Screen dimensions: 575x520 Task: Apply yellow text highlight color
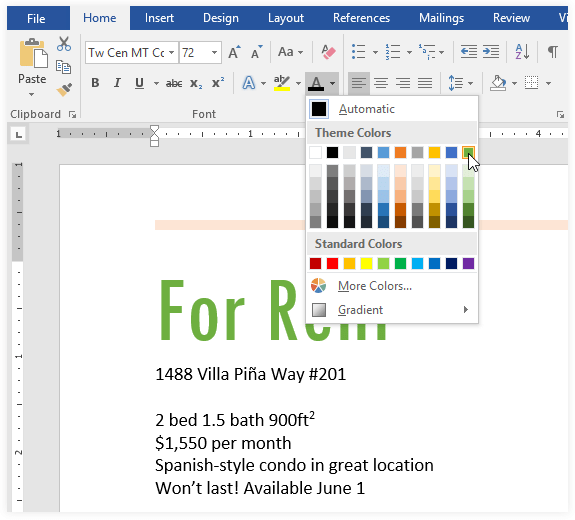282,83
